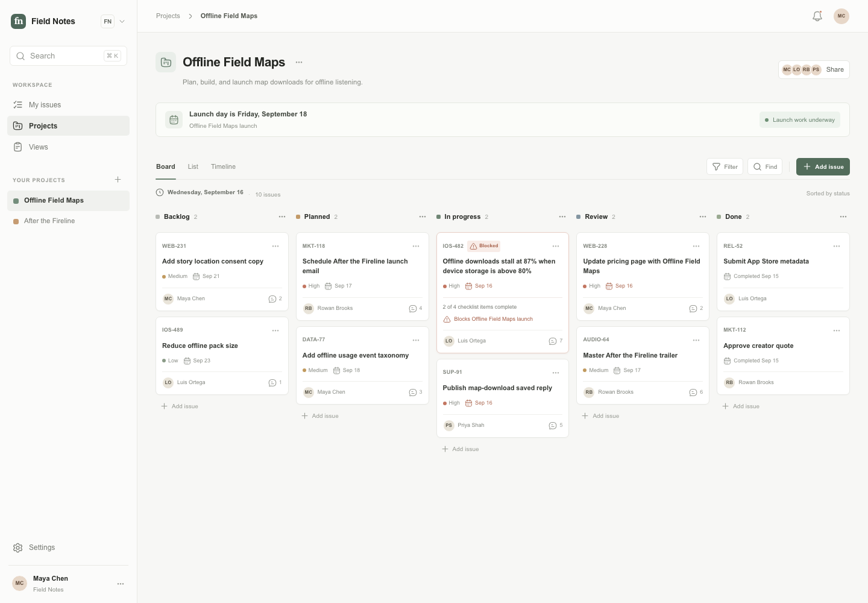Click Projects in the breadcrumb
This screenshot has height=603, width=868.
click(x=168, y=16)
